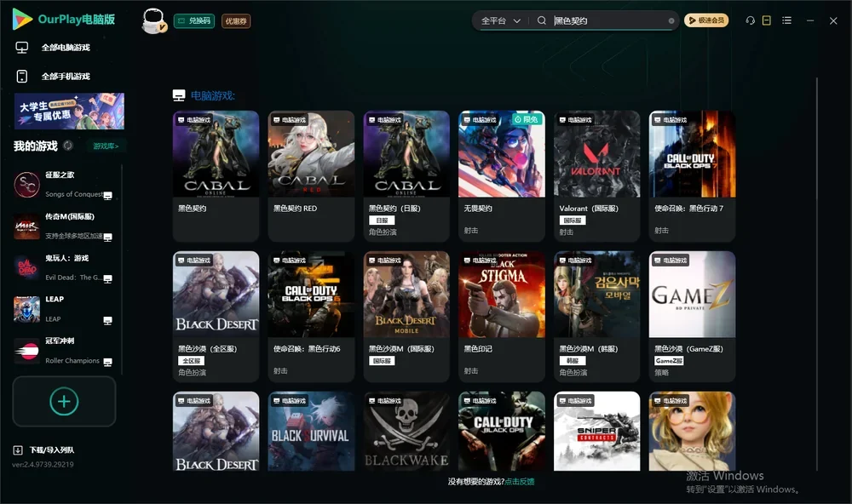Screen dimensions: 852x504
Task: Click the results list vertical scrollbar
Action: point(816,274)
